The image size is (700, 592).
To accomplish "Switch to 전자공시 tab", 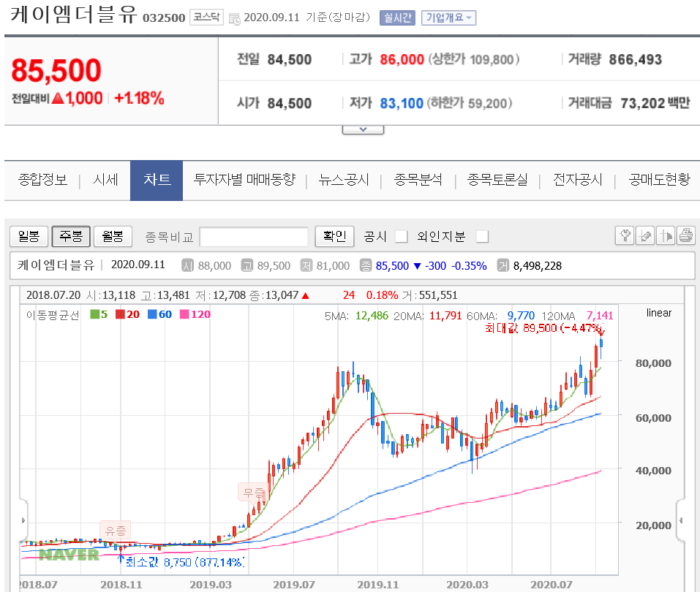I will tap(578, 180).
